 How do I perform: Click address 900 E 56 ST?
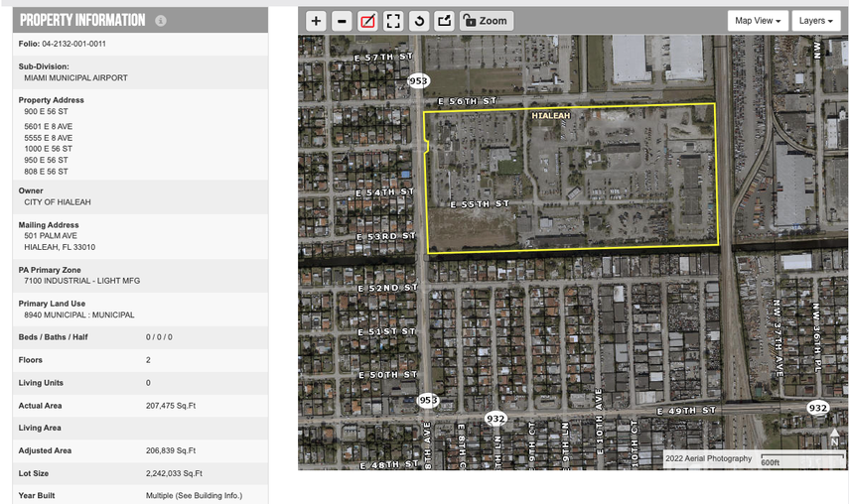pyautogui.click(x=46, y=111)
